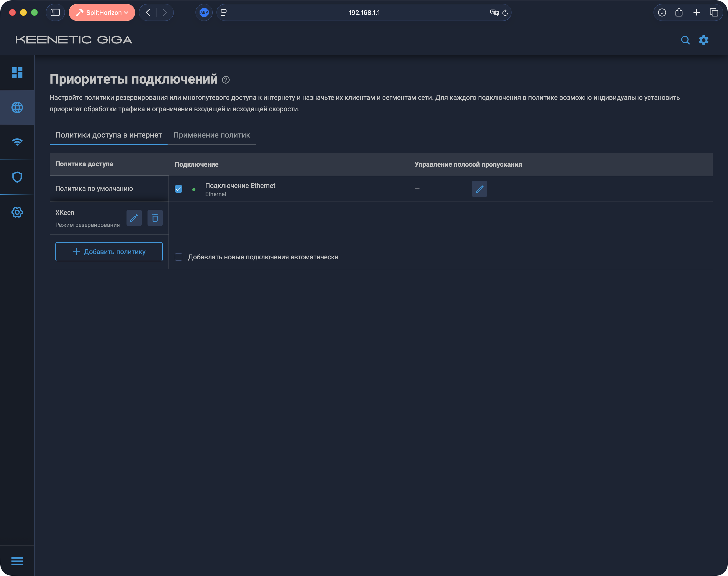This screenshot has width=728, height=576.
Task: Select Политики доступа в интернет tab
Action: pyautogui.click(x=109, y=135)
